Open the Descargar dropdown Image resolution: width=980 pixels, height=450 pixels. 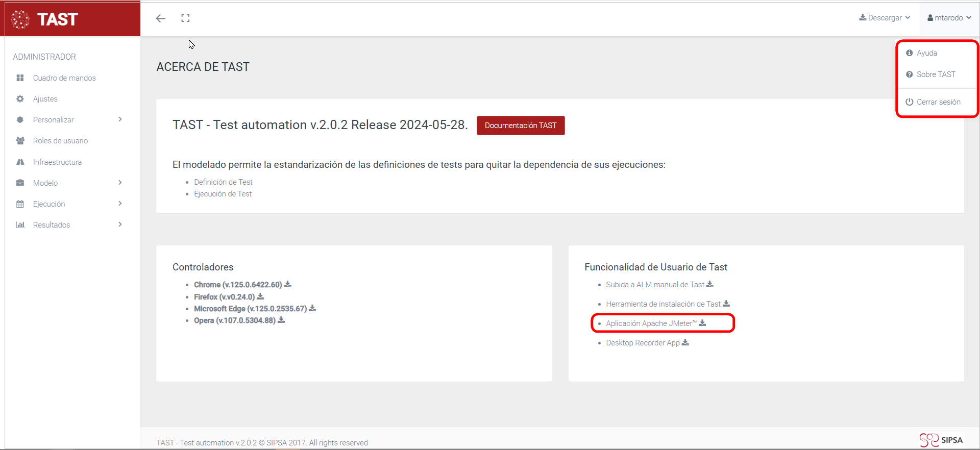pyautogui.click(x=885, y=18)
